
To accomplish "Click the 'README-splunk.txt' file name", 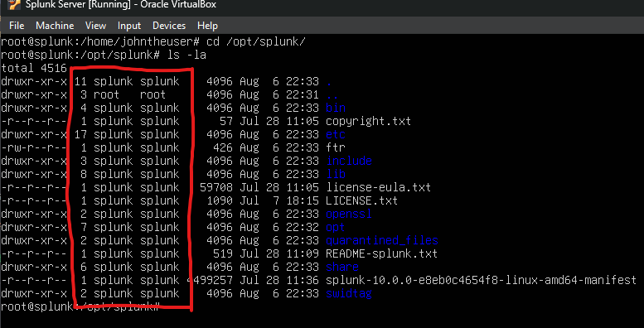I will 381,253.
